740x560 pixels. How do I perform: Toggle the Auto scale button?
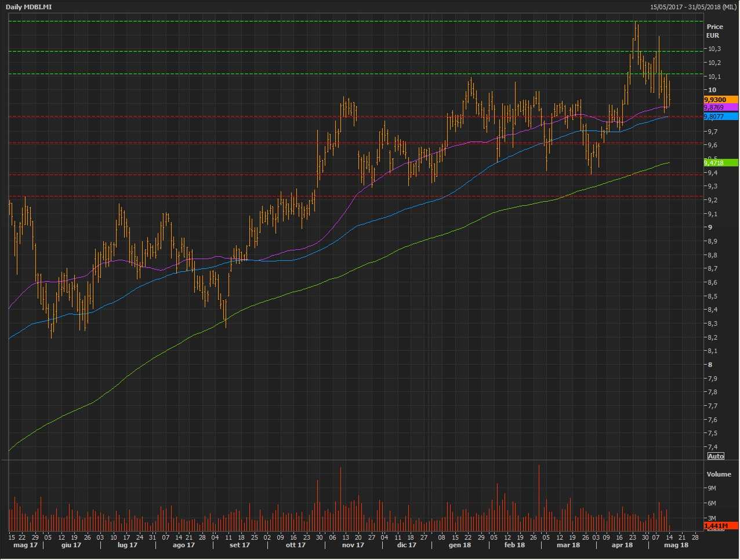pyautogui.click(x=716, y=456)
